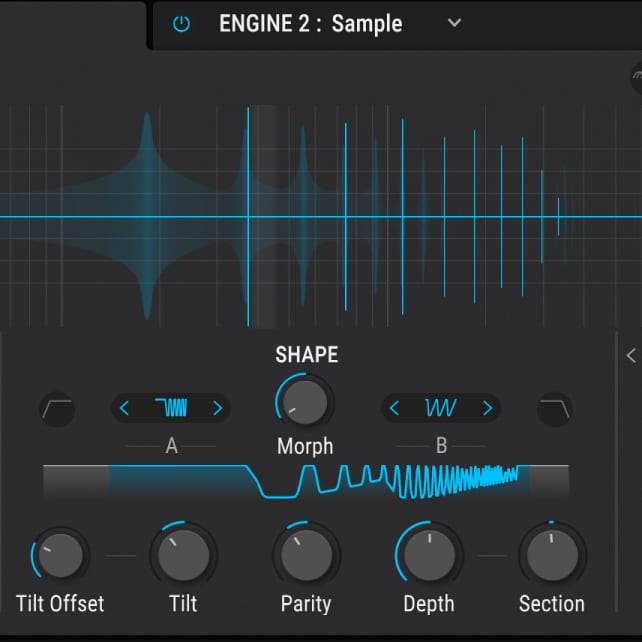642x642 pixels.
Task: Click the Depth knob
Action: point(429,554)
